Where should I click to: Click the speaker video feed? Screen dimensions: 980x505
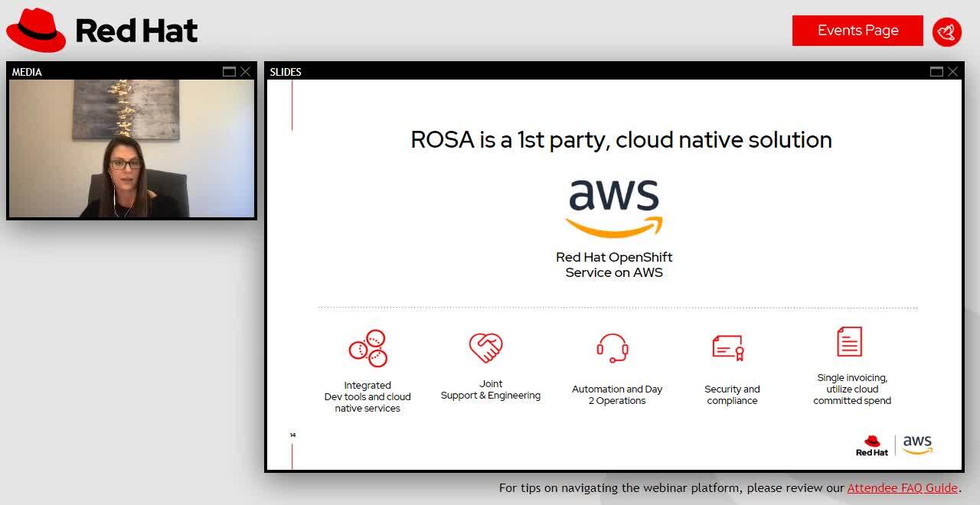click(132, 148)
